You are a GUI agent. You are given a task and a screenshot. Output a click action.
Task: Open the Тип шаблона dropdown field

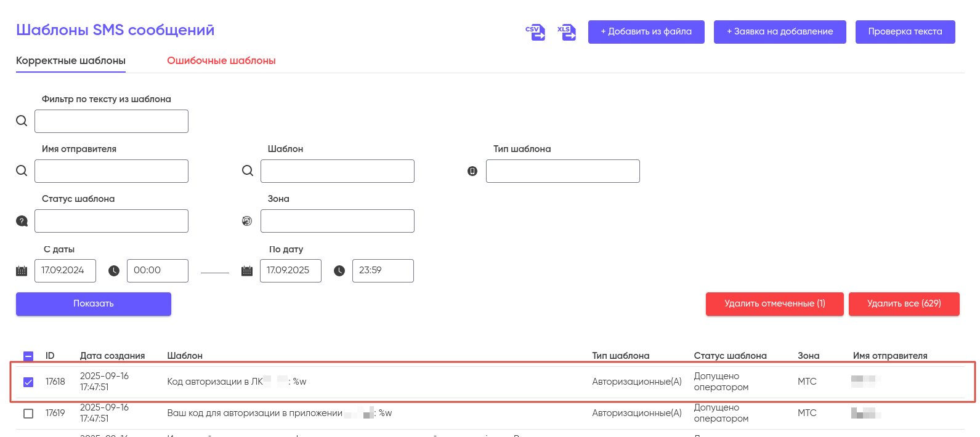click(562, 171)
